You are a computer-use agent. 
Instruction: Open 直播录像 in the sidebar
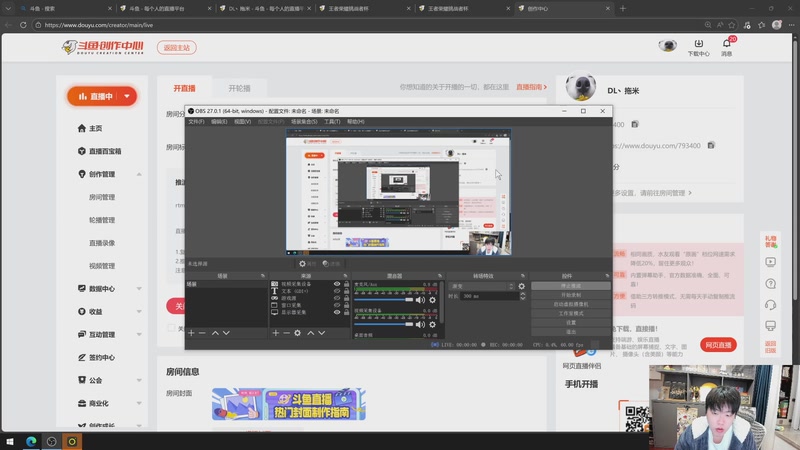[x=102, y=243]
